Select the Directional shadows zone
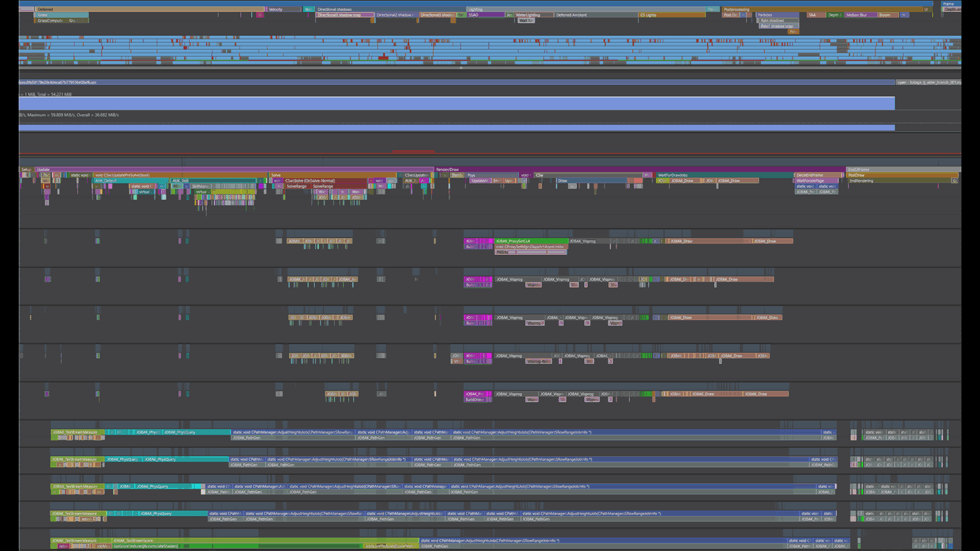This screenshot has height=551, width=980. pos(390,9)
